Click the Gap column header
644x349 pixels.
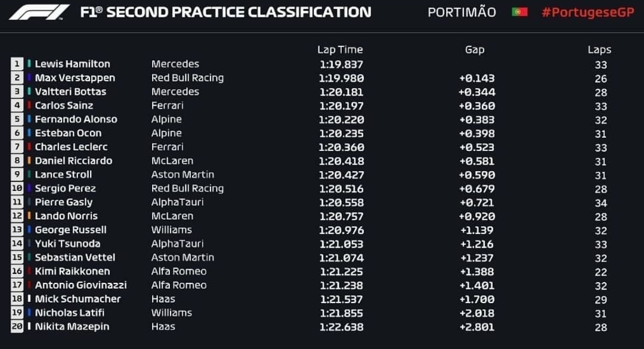tap(475, 50)
